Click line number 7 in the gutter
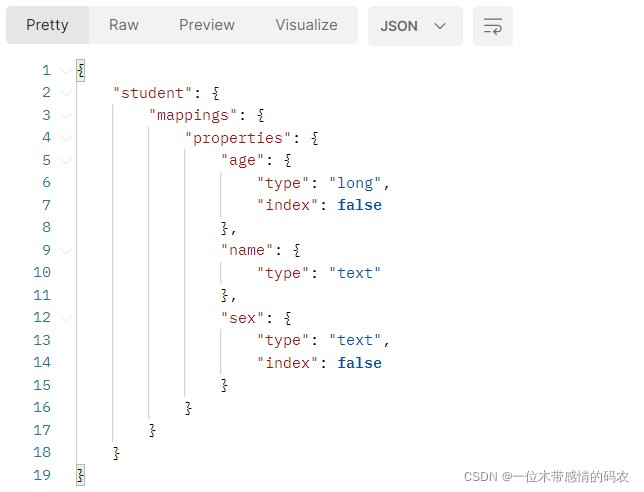644x492 pixels. [45, 205]
